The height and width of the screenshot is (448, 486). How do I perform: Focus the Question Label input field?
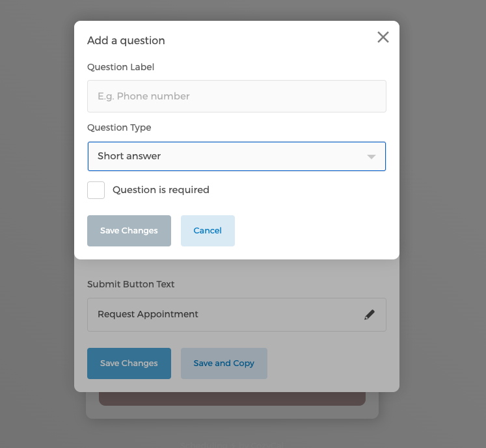(x=237, y=96)
